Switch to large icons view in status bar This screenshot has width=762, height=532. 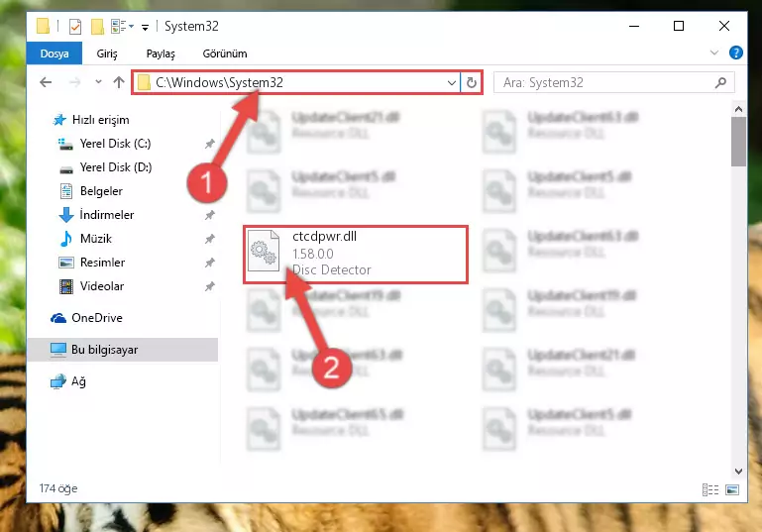pyautogui.click(x=732, y=489)
